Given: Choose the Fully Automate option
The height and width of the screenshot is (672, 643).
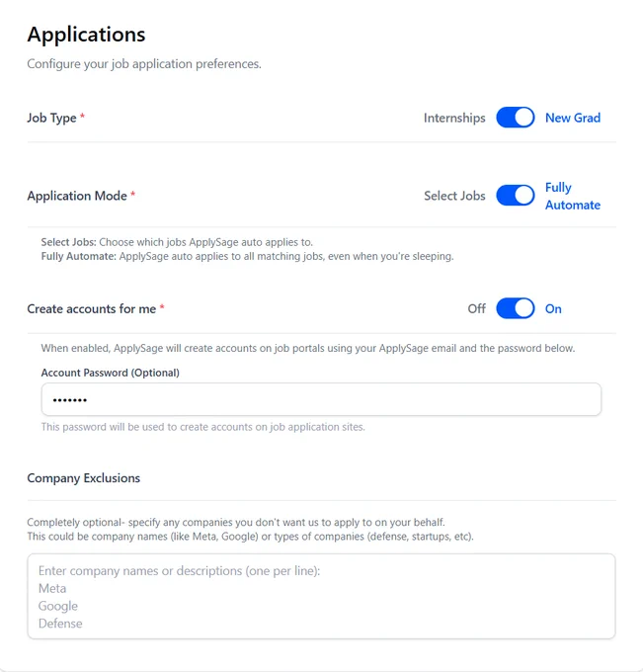Looking at the screenshot, I should pos(573,196).
